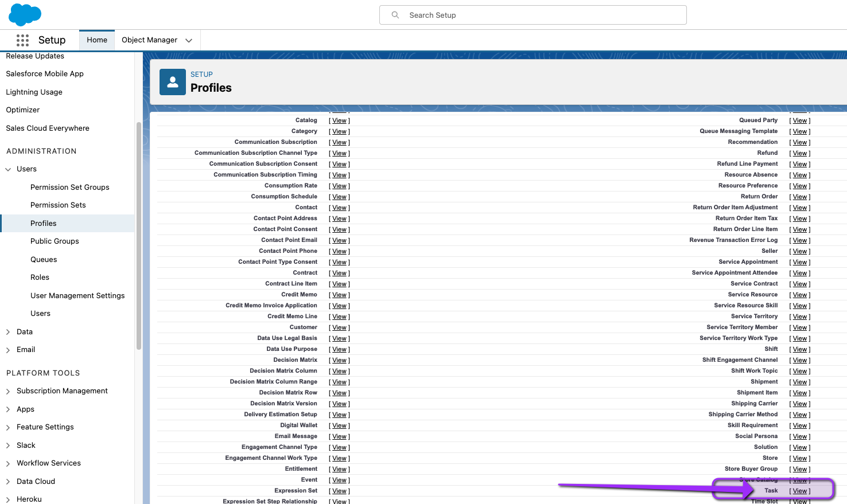Click the search magnifier icon

pyautogui.click(x=395, y=15)
